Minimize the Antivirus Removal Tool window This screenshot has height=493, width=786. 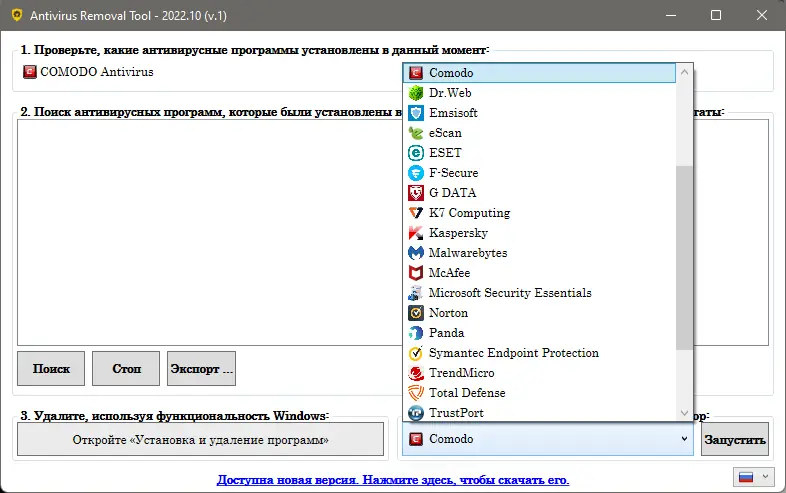point(671,15)
